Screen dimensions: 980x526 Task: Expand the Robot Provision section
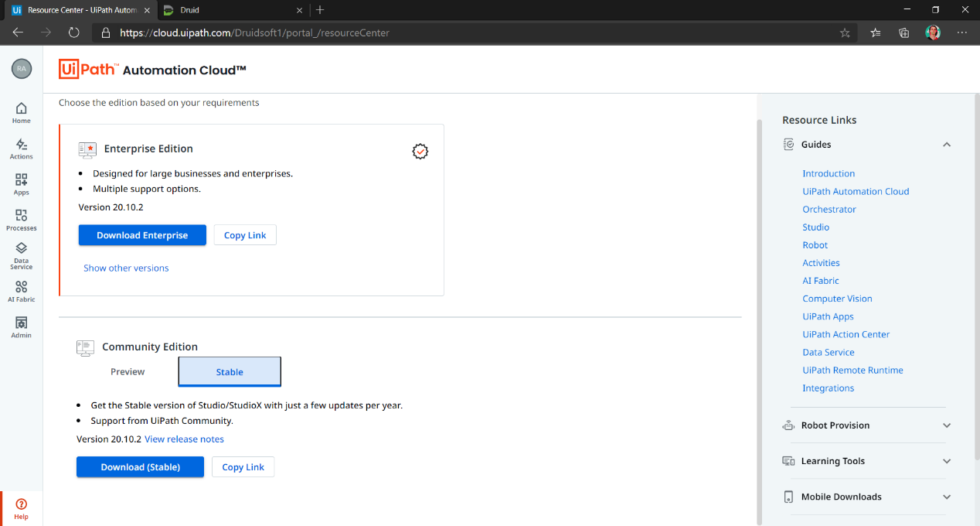click(947, 425)
